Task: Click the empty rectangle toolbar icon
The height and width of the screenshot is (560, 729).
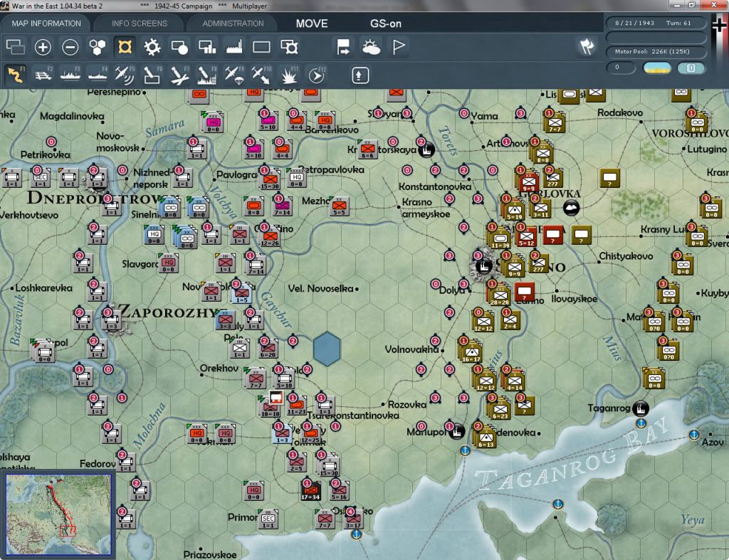Action: click(261, 47)
